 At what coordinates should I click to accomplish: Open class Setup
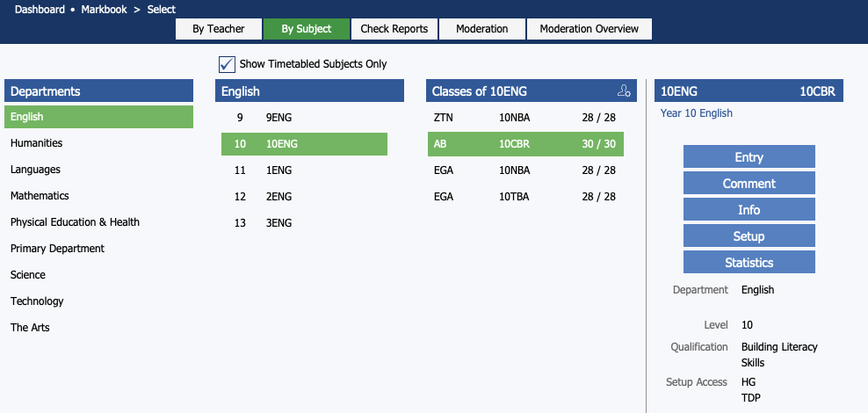pos(749,236)
